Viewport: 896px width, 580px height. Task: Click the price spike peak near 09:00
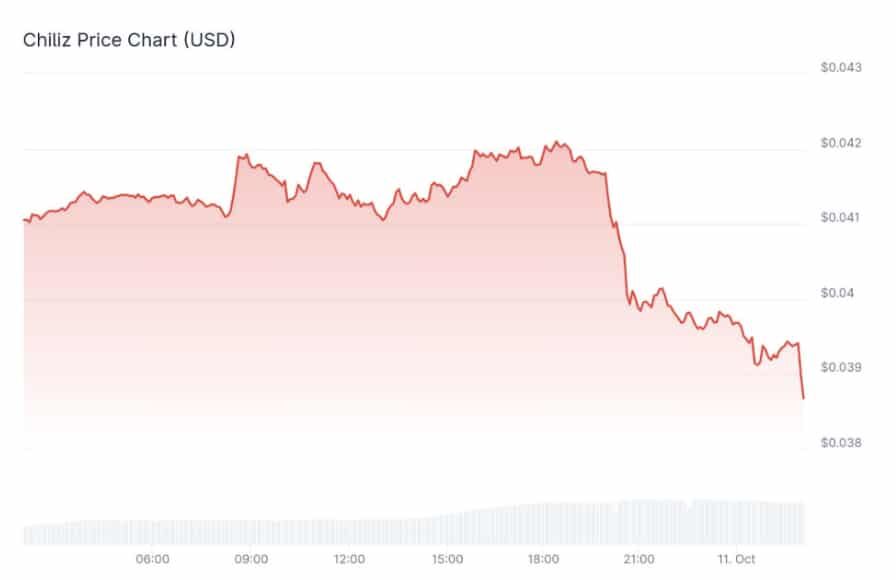(240, 156)
